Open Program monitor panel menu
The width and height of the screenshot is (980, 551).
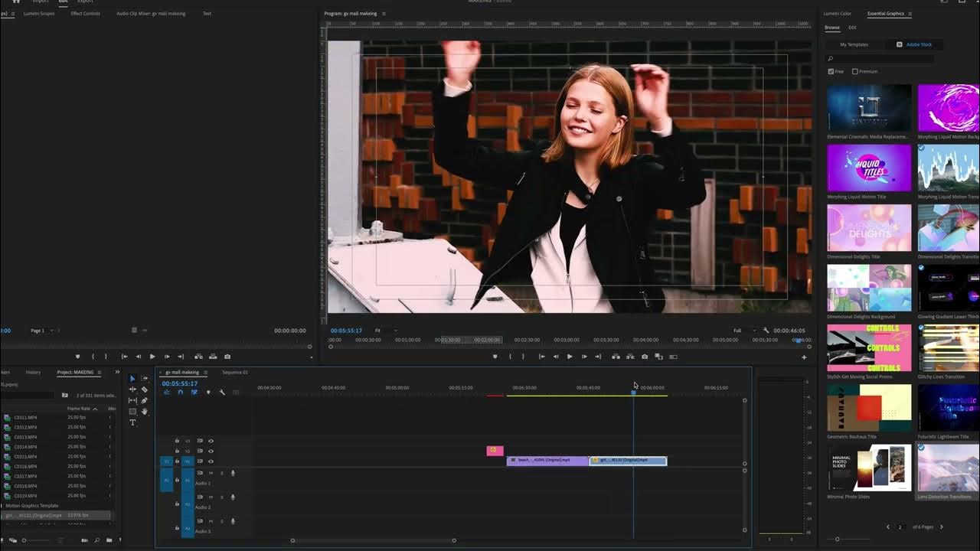click(x=384, y=14)
